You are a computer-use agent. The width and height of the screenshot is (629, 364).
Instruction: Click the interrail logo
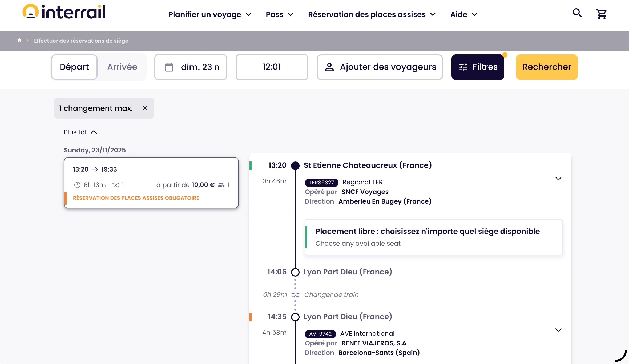point(64,12)
